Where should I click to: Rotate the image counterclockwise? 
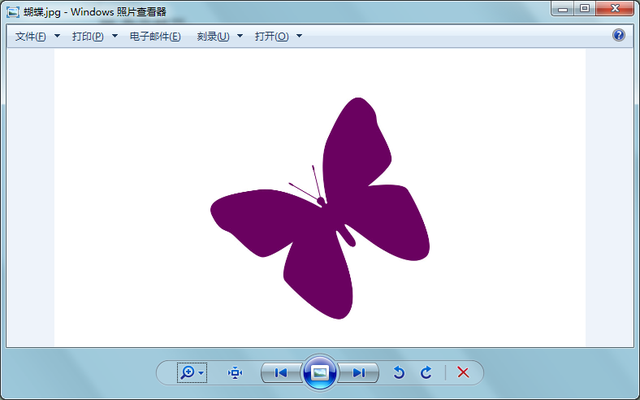pos(399,373)
